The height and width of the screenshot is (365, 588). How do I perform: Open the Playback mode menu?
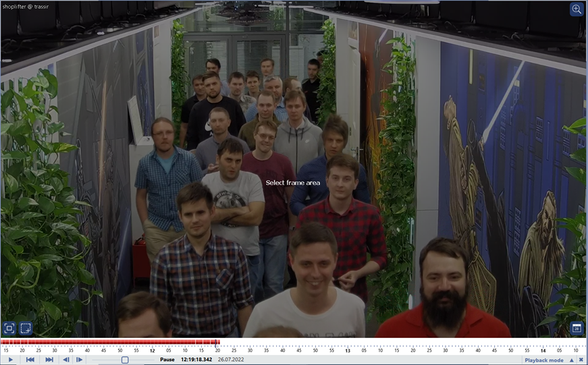click(543, 360)
